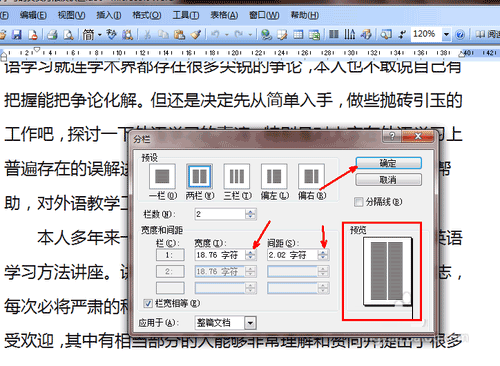Click the Copy icon
Viewport: 500px width, 366px height.
coord(163,34)
